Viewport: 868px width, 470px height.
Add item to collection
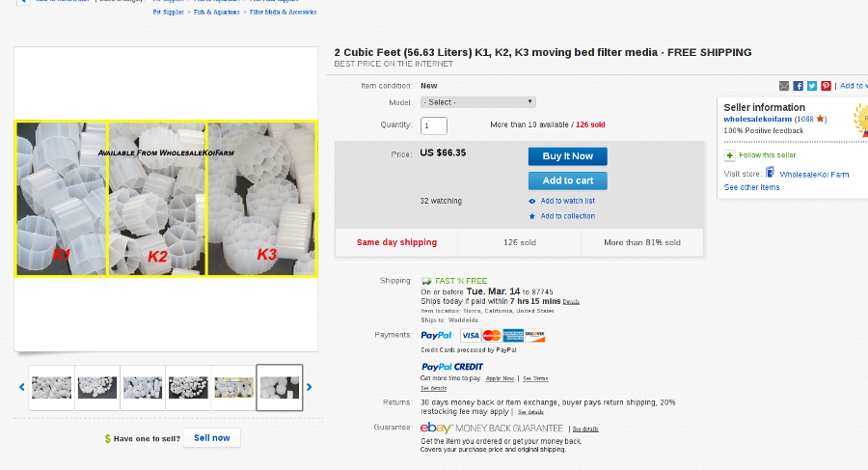[567, 216]
